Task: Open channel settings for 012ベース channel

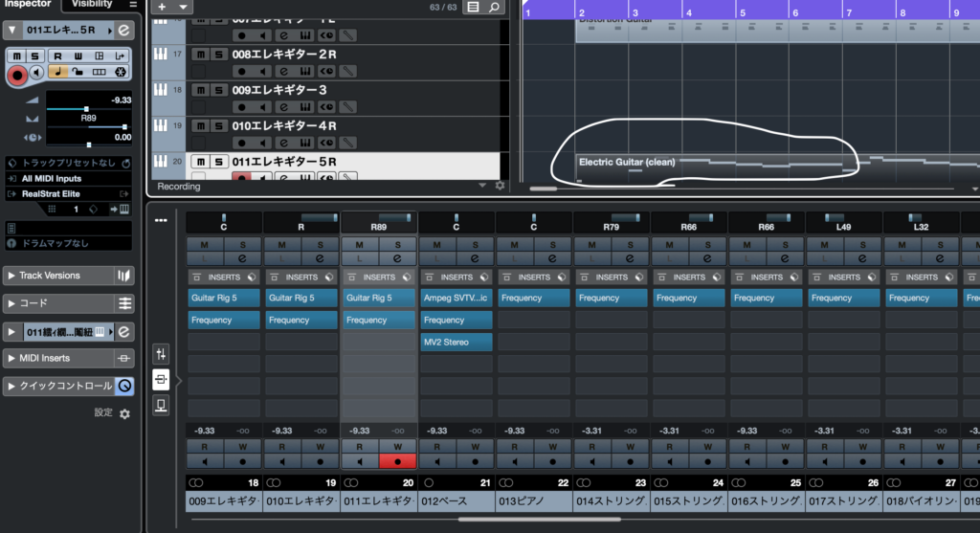Action: (x=475, y=258)
